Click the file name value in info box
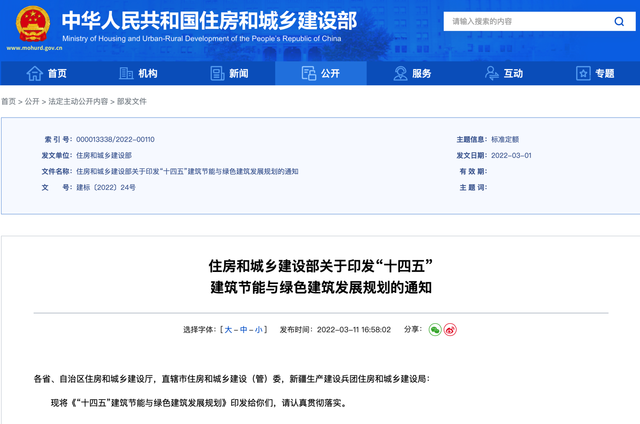The height and width of the screenshot is (424, 640). pyautogui.click(x=187, y=171)
